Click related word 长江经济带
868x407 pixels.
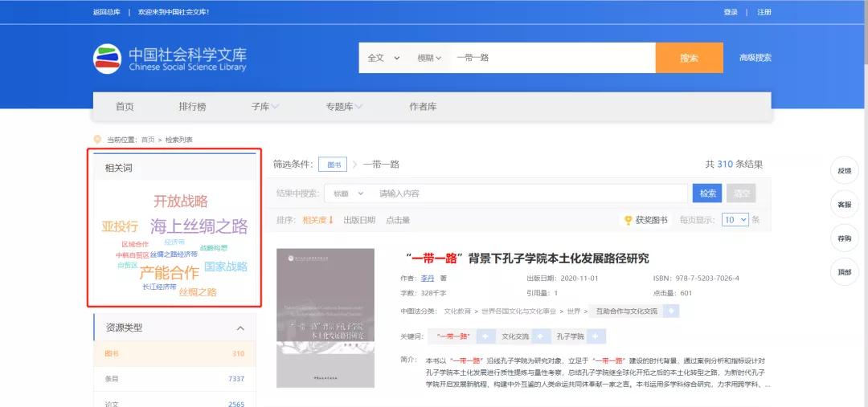point(159,287)
